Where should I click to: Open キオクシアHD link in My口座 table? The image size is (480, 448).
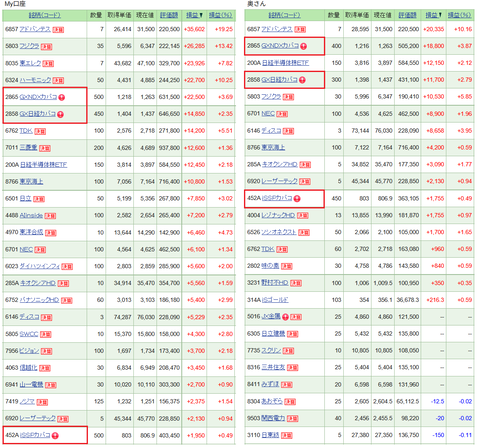point(38,283)
